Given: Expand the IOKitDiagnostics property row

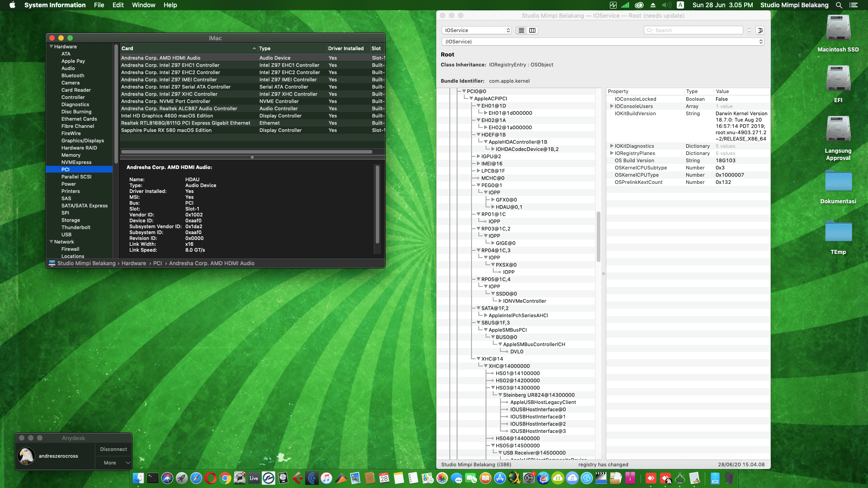Looking at the screenshot, I should click(x=612, y=145).
